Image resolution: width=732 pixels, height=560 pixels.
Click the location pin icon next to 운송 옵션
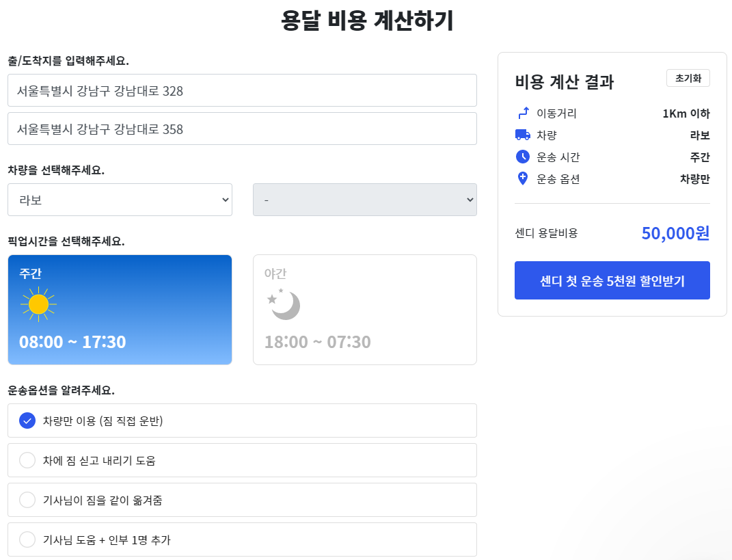click(x=523, y=178)
